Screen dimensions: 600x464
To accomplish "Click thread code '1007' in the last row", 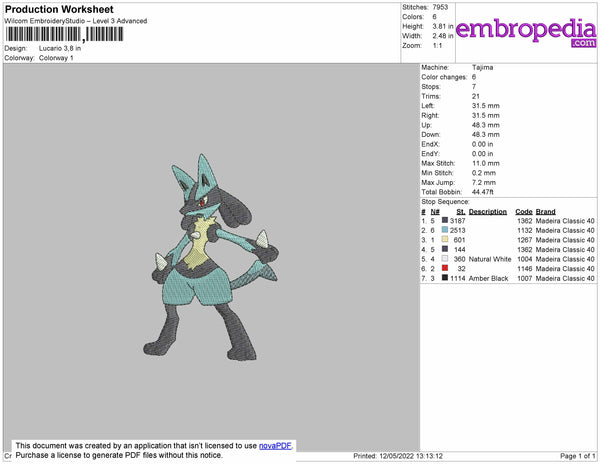I will (525, 278).
